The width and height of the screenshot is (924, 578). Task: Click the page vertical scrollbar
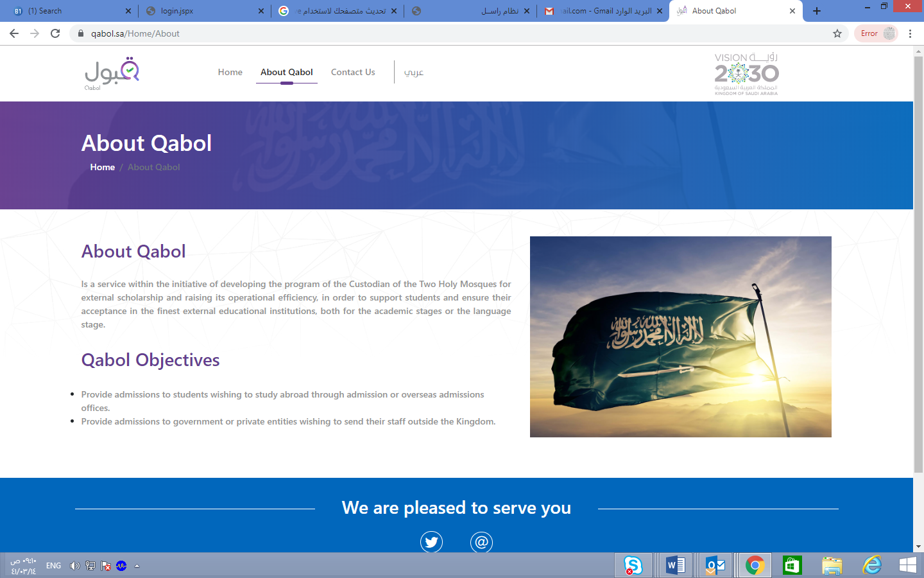(918, 265)
